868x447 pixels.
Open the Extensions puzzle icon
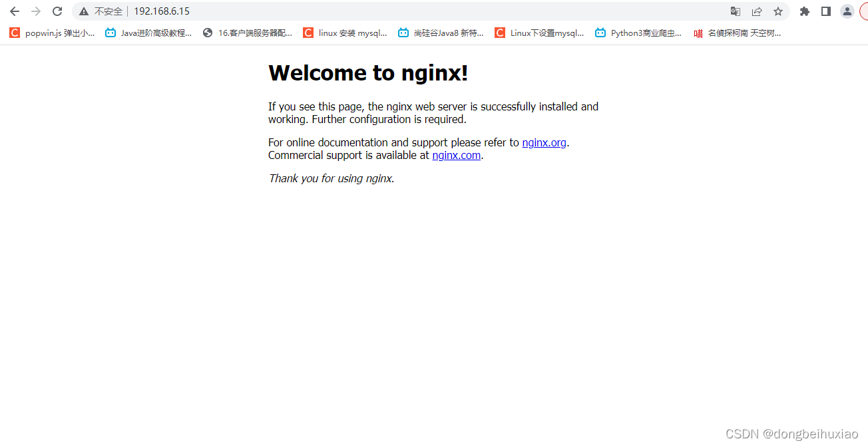tap(805, 11)
